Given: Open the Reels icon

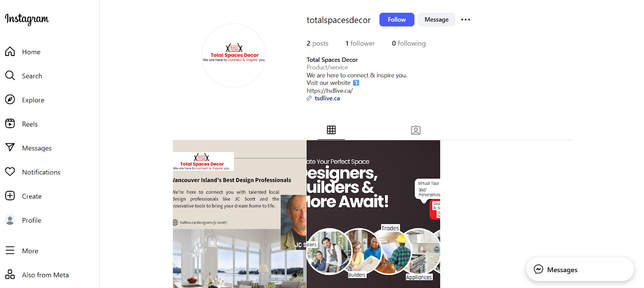Looking at the screenshot, I should (10, 124).
